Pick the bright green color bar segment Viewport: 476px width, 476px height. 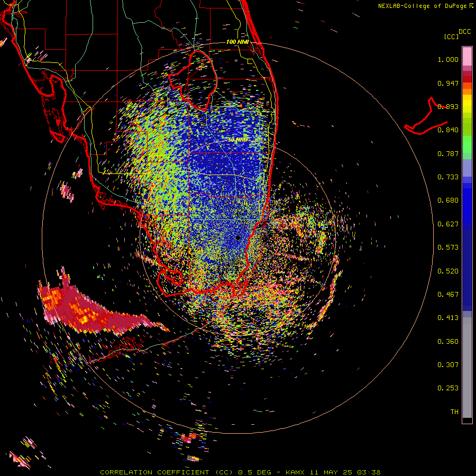pyautogui.click(x=467, y=144)
